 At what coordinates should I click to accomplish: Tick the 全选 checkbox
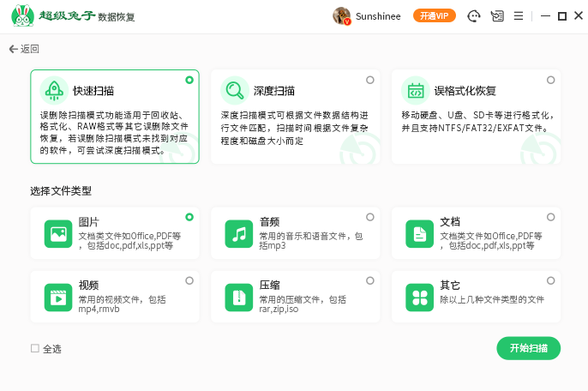pos(35,348)
